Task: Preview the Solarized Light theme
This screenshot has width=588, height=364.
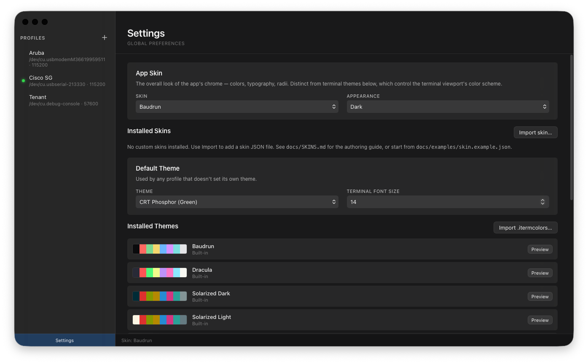Action: [540, 320]
